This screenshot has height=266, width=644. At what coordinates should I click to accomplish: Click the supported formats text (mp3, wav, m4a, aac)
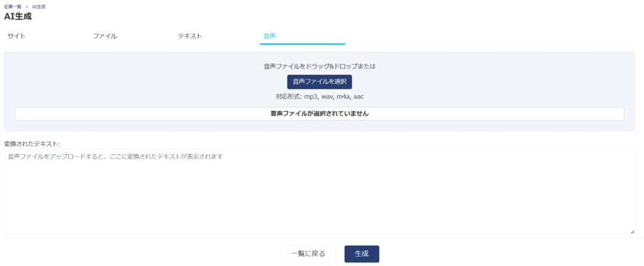[319, 97]
